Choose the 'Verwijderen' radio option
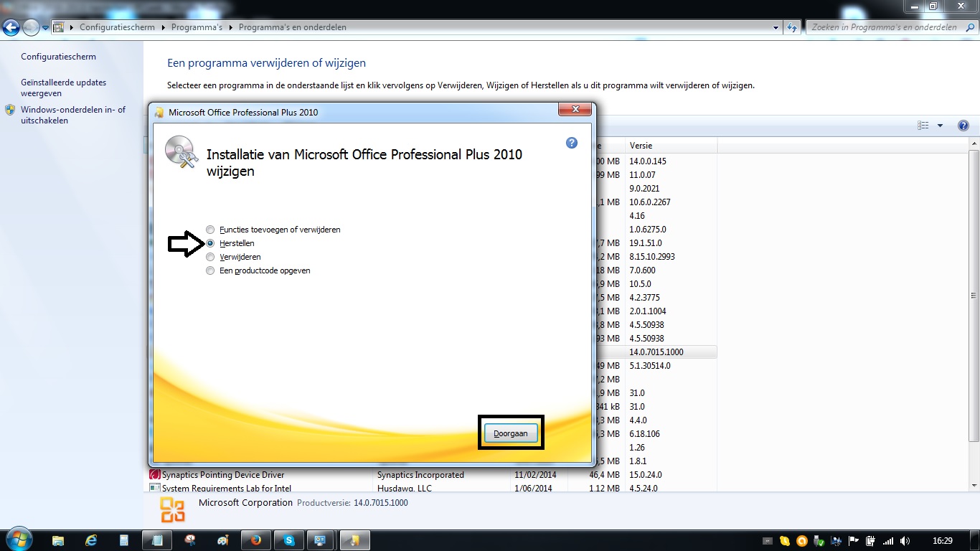This screenshot has height=551, width=980. tap(210, 257)
